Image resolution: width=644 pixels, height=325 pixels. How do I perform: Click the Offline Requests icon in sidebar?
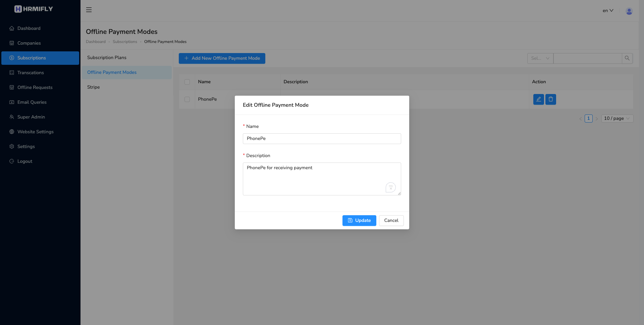coord(12,87)
